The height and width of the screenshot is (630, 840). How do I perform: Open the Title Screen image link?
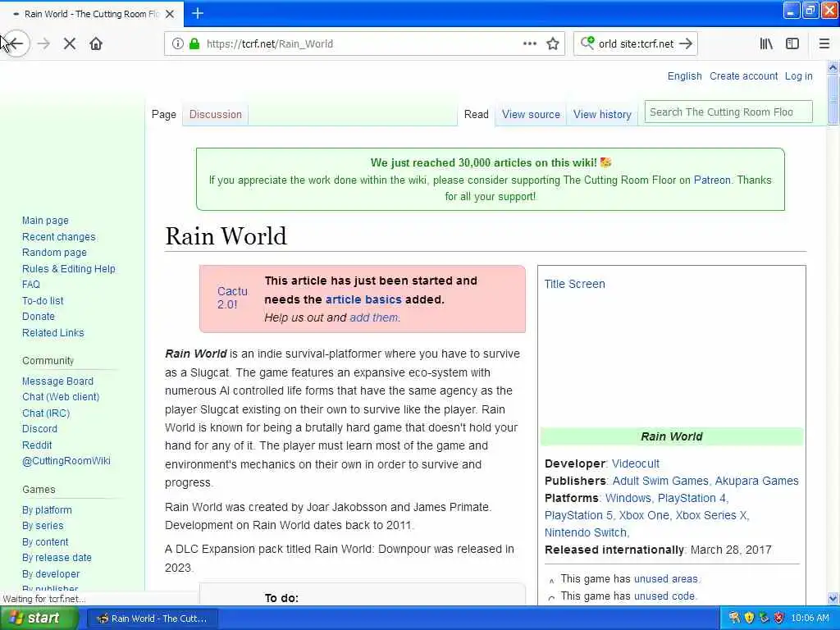574,284
